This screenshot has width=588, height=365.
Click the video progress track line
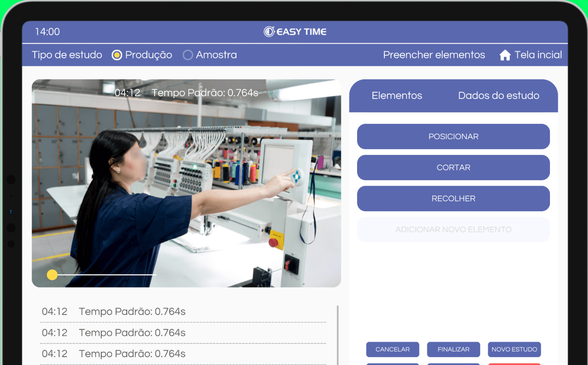(108, 275)
